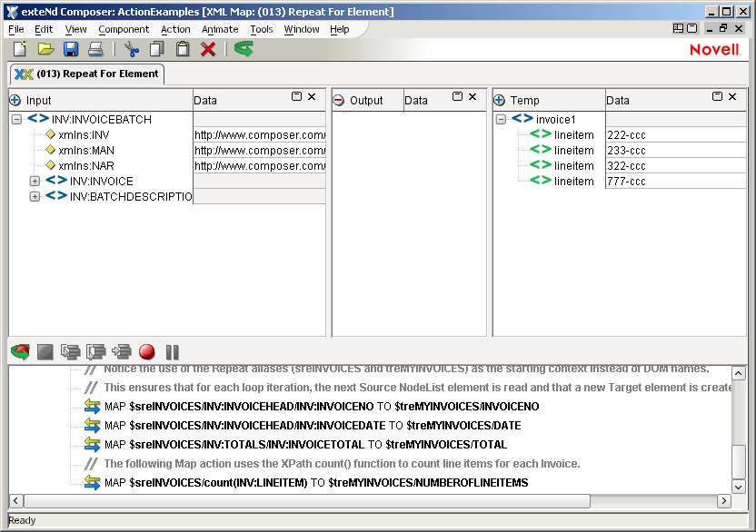Collapse the invoice1 node in Temp pane

pos(501,119)
